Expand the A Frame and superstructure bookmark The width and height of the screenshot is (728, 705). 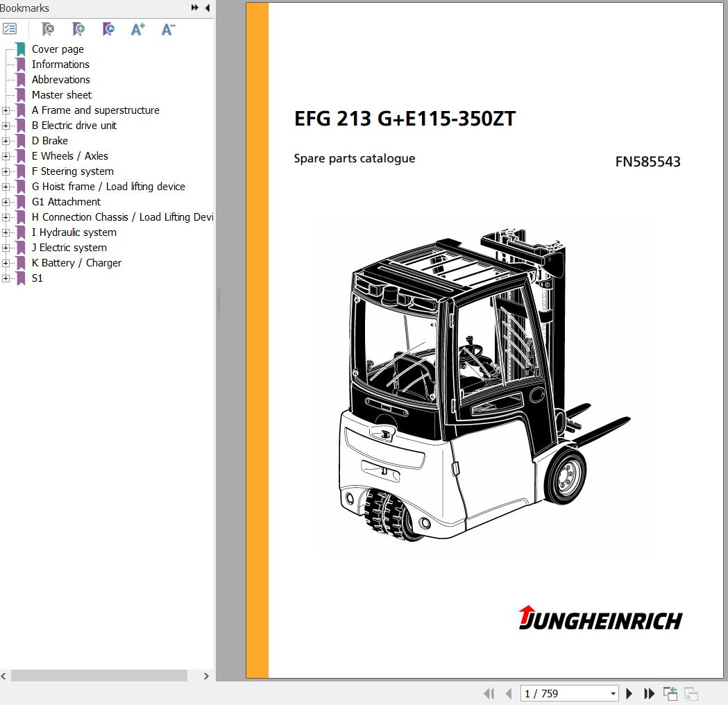[6, 110]
